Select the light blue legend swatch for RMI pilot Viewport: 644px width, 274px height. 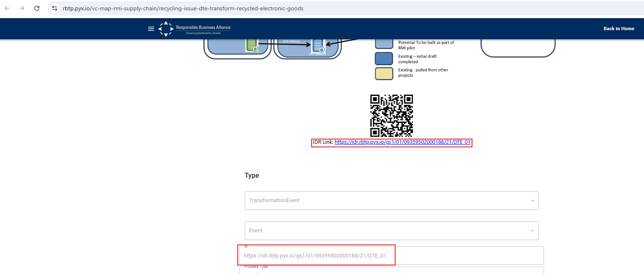pos(384,44)
